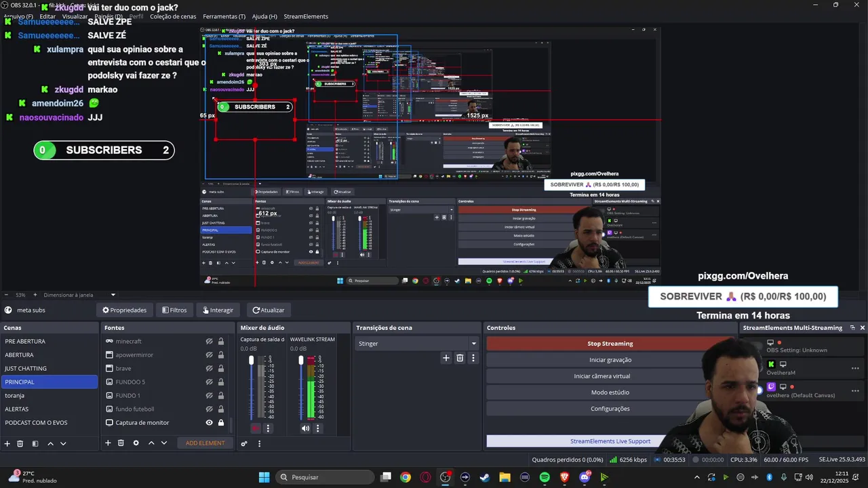This screenshot has height=488, width=868.
Task: Add a new source in Fontes panel
Action: (108, 443)
